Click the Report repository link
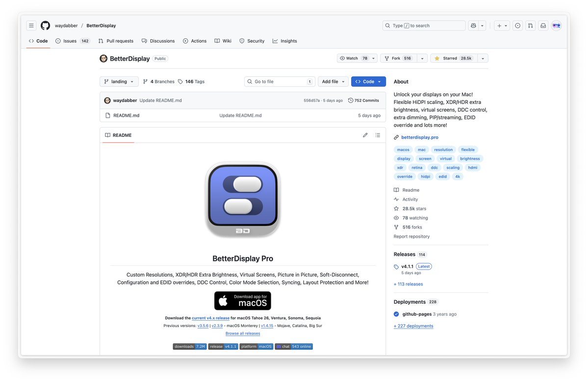Viewport: 588px width, 382px height. 411,236
